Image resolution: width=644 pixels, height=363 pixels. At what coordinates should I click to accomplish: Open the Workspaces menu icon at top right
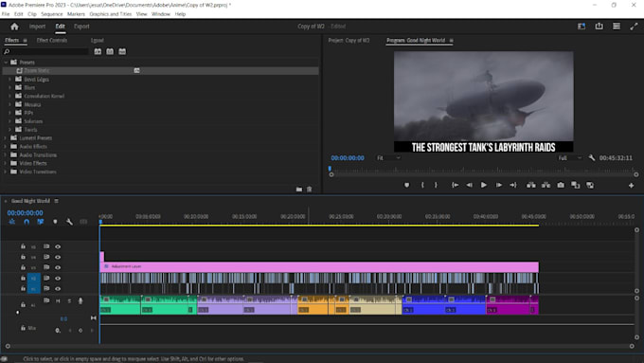[x=581, y=27]
